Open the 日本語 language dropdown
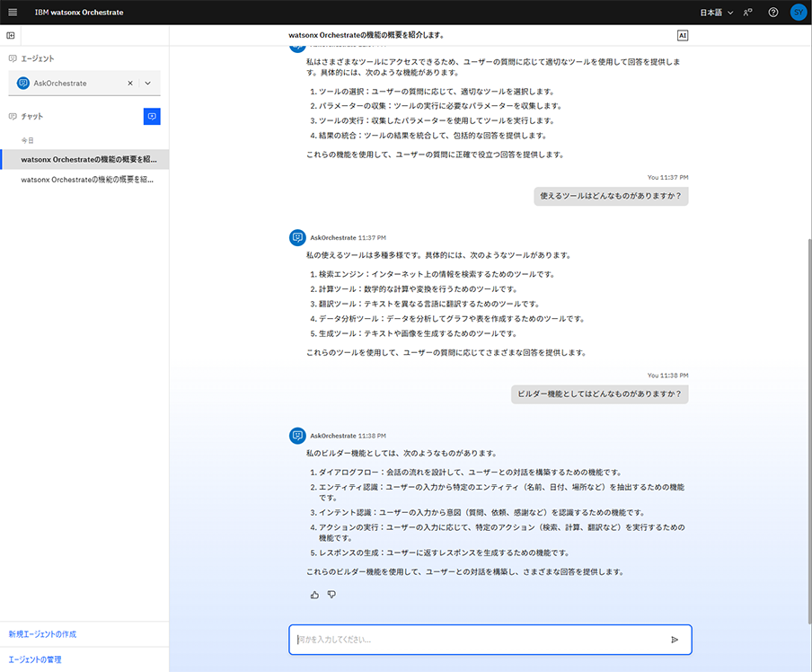Image resolution: width=812 pixels, height=672 pixels. [717, 13]
